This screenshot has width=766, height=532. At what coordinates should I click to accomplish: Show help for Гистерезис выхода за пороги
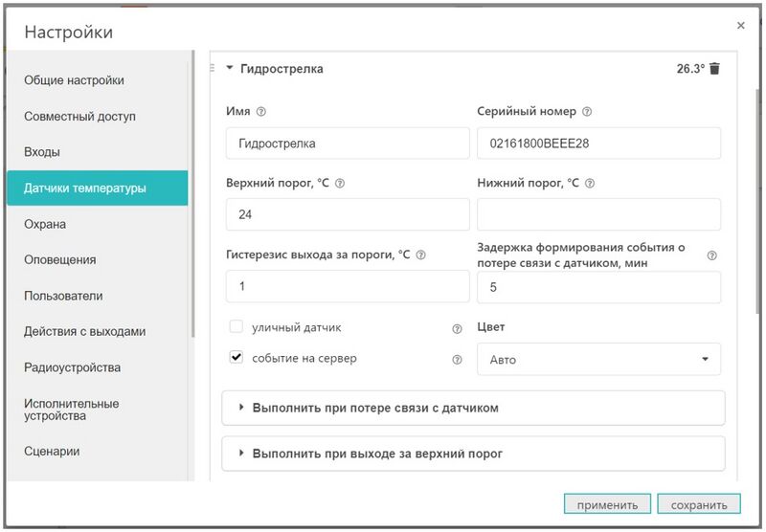[x=420, y=255]
